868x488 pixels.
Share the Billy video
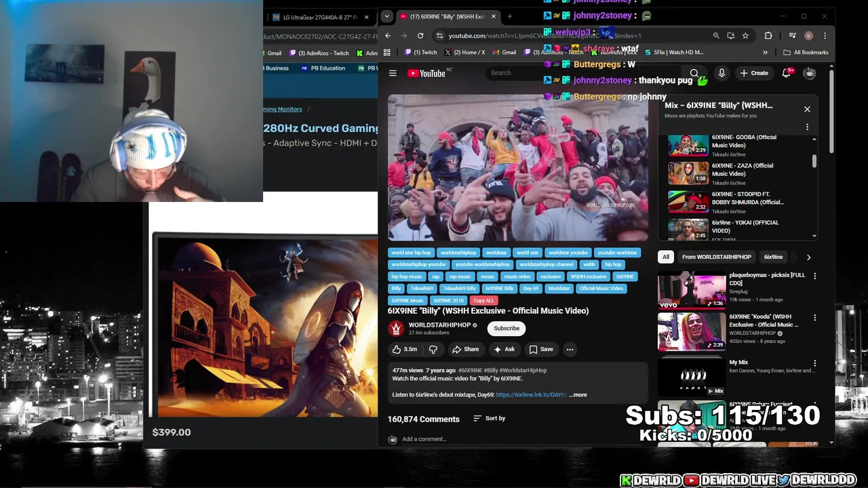pos(466,349)
